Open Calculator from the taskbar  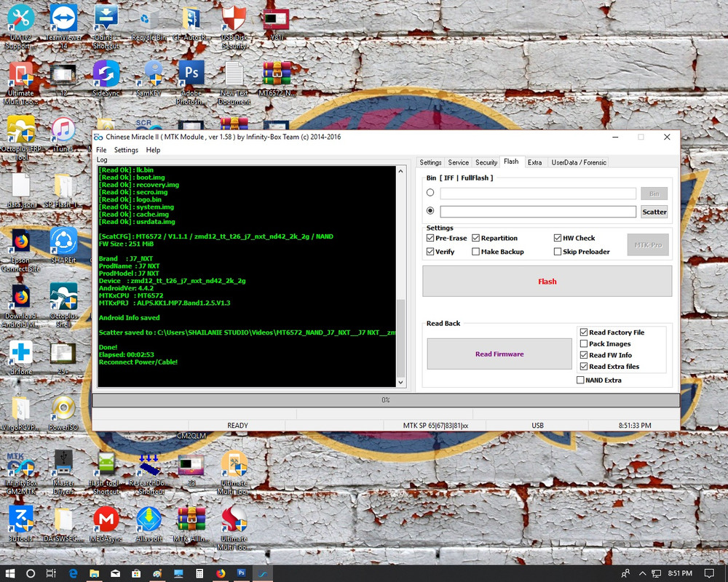(x=199, y=574)
